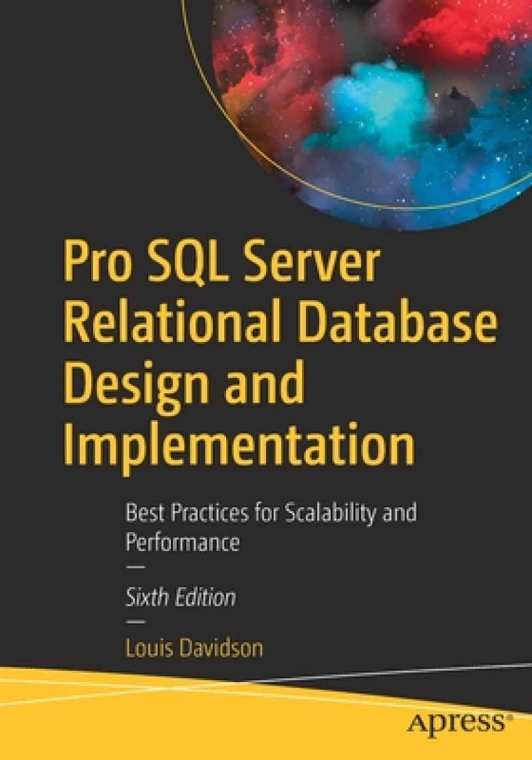Select the Sixth Edition label
Screen dimensions: 532x760
[x=180, y=598]
